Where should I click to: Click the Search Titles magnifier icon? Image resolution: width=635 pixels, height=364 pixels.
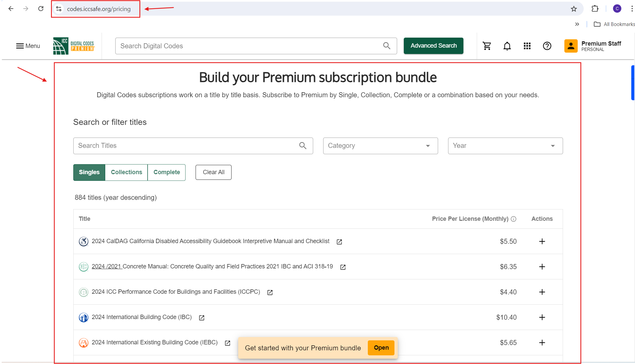coord(303,146)
